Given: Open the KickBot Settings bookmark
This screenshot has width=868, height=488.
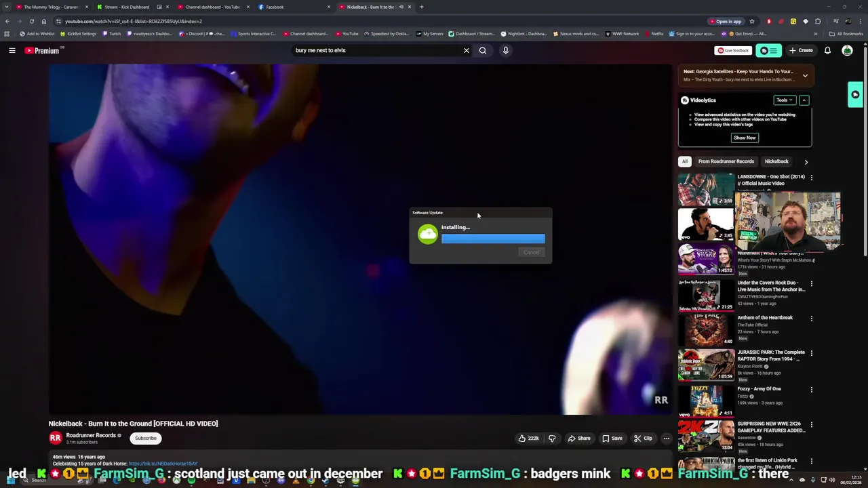Looking at the screenshot, I should pos(79,34).
